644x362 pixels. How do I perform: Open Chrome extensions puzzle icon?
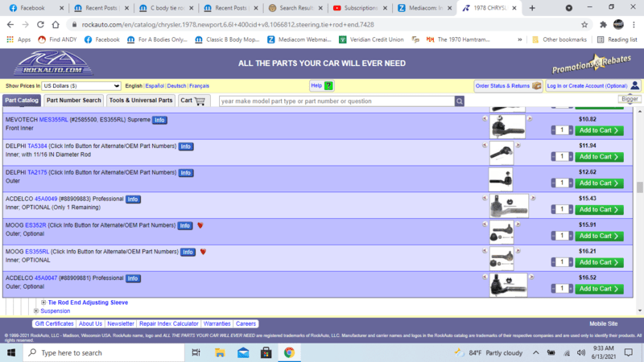(603, 25)
